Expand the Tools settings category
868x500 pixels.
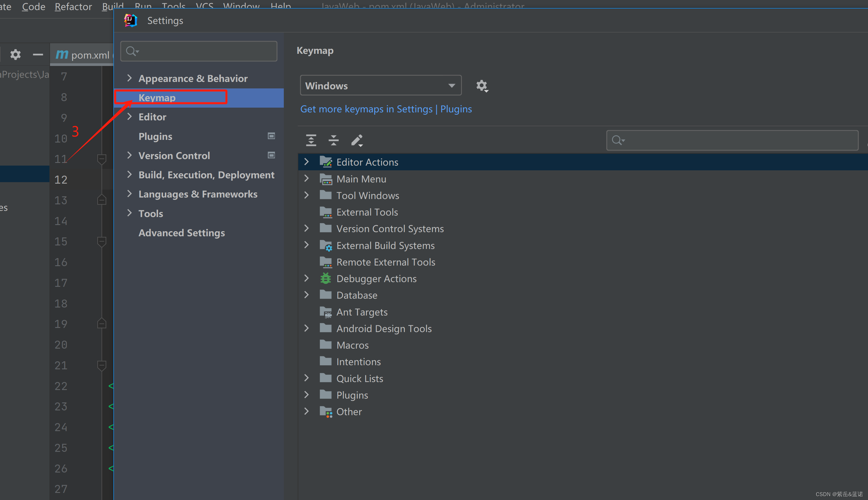pyautogui.click(x=130, y=213)
